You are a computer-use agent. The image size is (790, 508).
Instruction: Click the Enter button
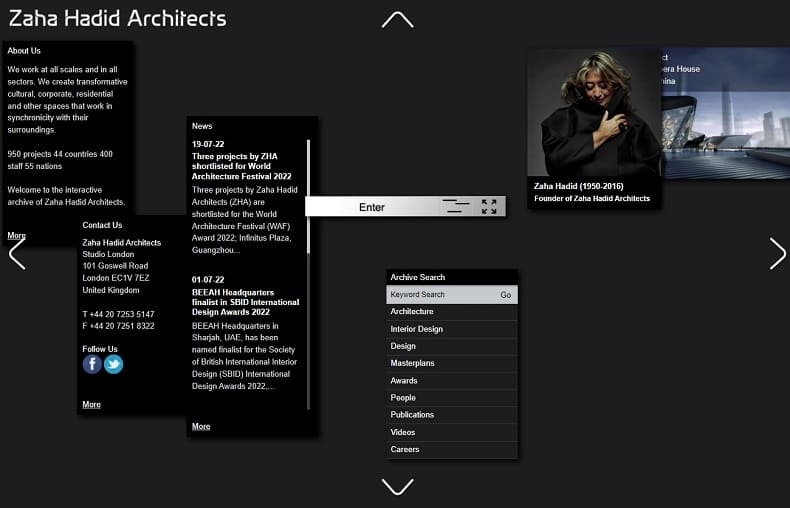(x=372, y=207)
